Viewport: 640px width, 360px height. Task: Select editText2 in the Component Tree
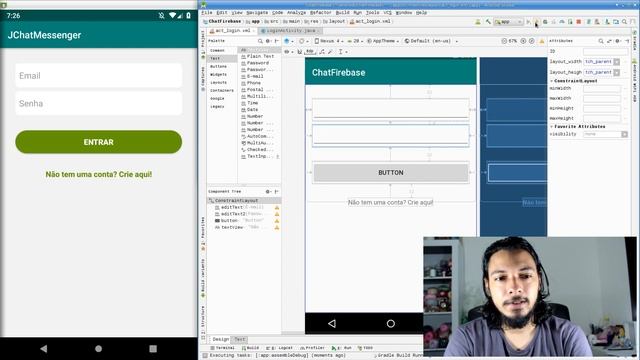coord(244,214)
